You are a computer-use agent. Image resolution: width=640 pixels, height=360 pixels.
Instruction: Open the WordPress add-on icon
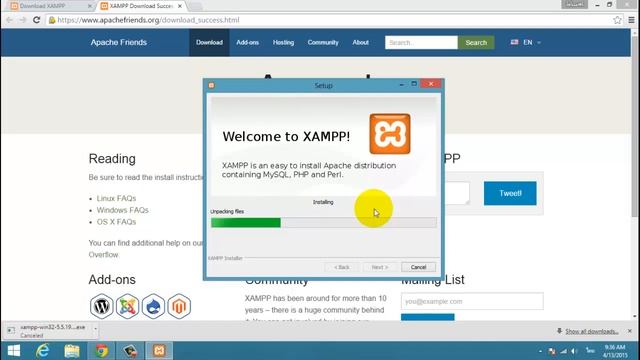101,306
